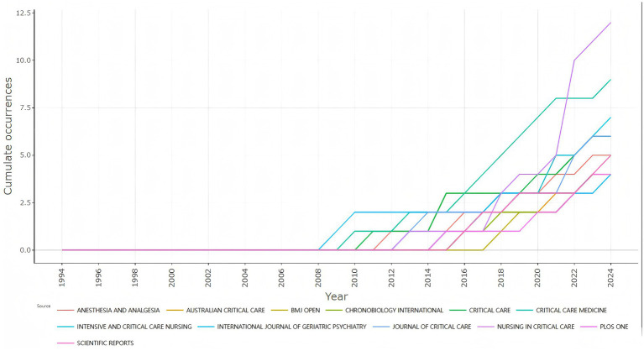The height and width of the screenshot is (351, 644).
Task: Click the 1994 x-axis tick label
Action: [62, 277]
